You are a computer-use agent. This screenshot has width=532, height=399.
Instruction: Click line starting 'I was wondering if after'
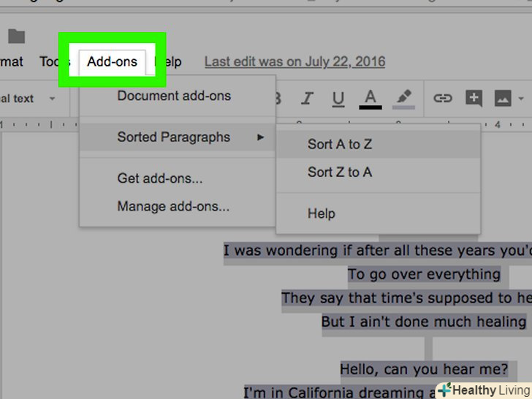(x=378, y=251)
